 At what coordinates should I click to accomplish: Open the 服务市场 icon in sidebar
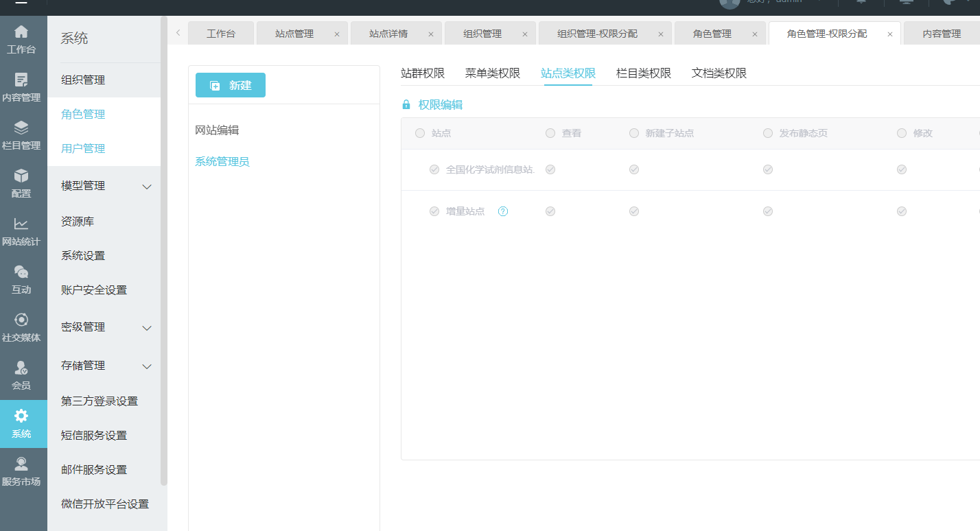tap(21, 464)
